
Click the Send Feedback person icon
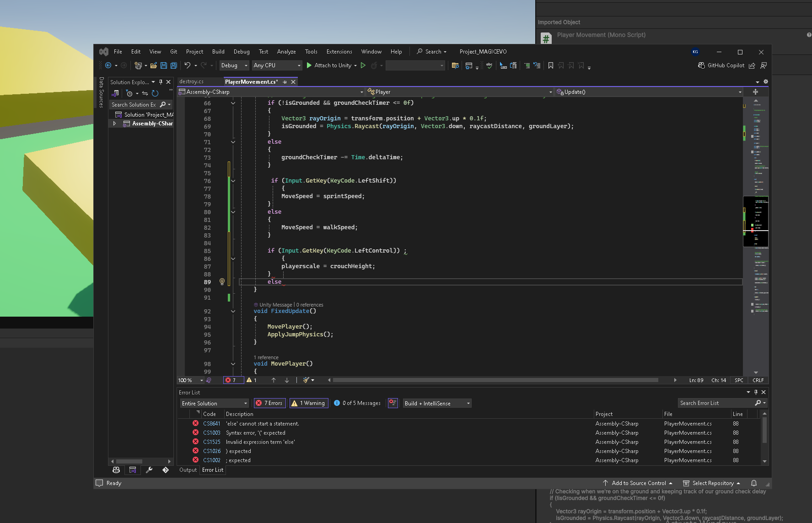coord(764,65)
